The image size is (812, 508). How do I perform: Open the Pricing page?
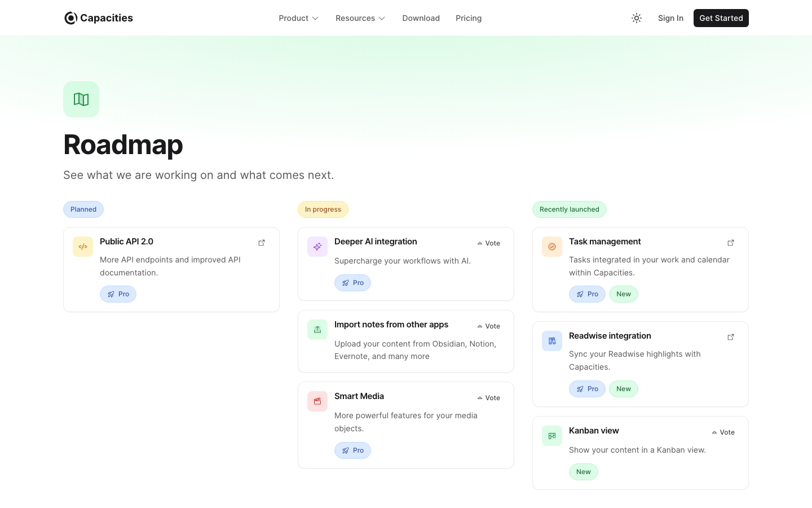469,18
